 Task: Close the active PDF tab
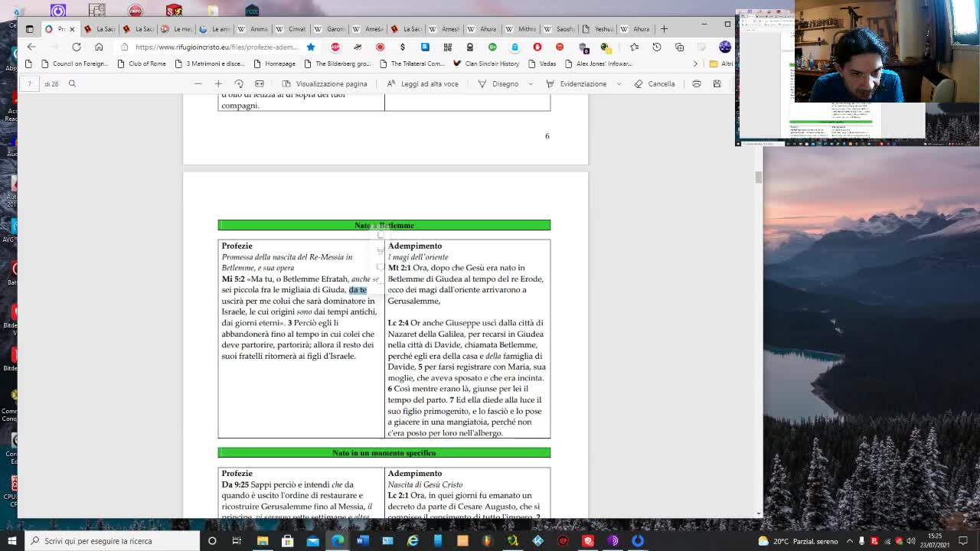[x=72, y=29]
